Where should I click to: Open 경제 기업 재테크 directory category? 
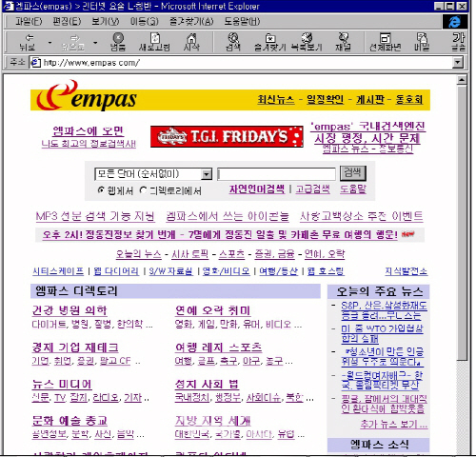pyautogui.click(x=75, y=348)
